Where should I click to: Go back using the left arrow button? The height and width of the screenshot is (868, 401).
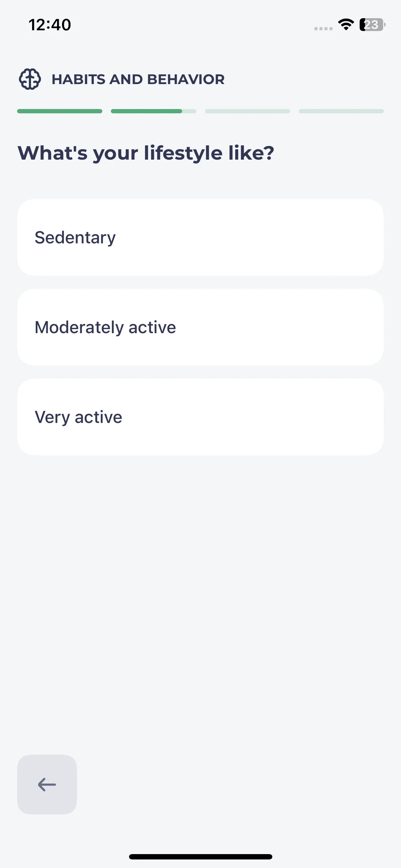(x=47, y=784)
